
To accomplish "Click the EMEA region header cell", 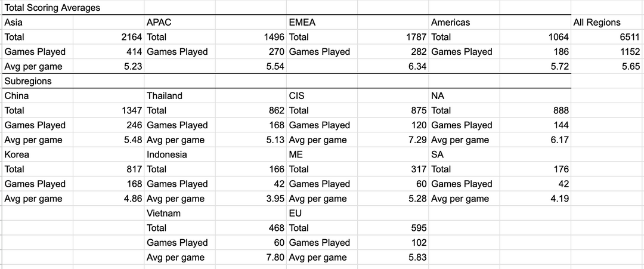I will point(302,23).
